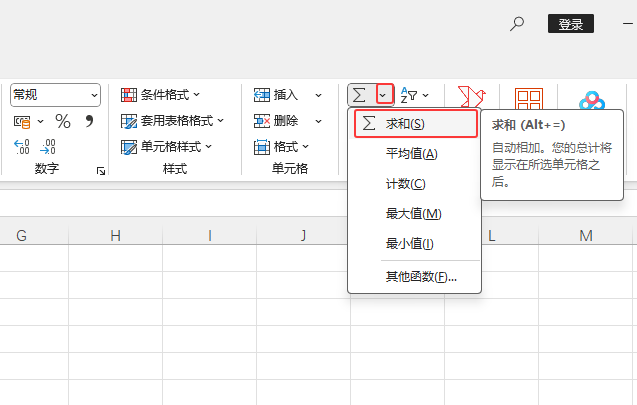The width and height of the screenshot is (637, 405).
Task: Click the AutoSum sigma button
Action: point(360,95)
